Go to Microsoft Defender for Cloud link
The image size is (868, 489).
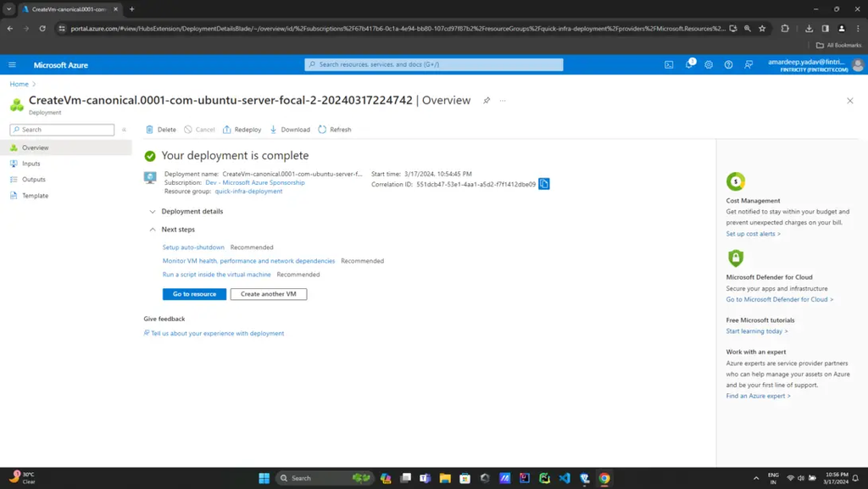coord(780,300)
